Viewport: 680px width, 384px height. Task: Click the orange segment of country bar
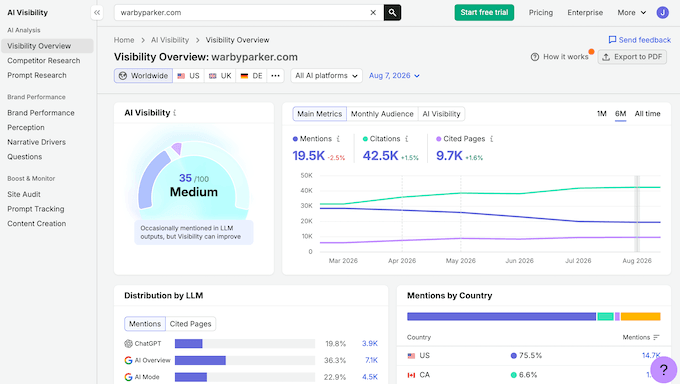(x=641, y=316)
